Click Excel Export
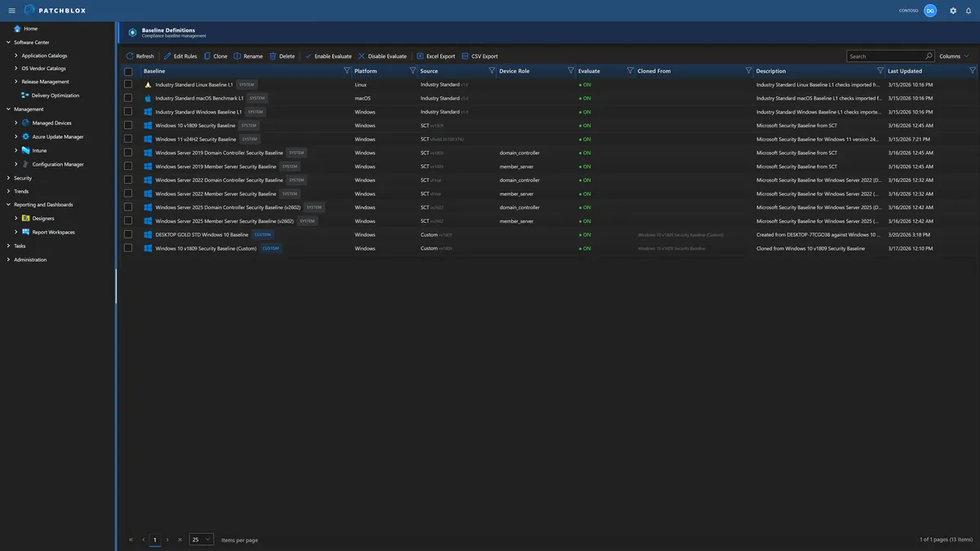Screen dimensions: 980x551 point(436,56)
